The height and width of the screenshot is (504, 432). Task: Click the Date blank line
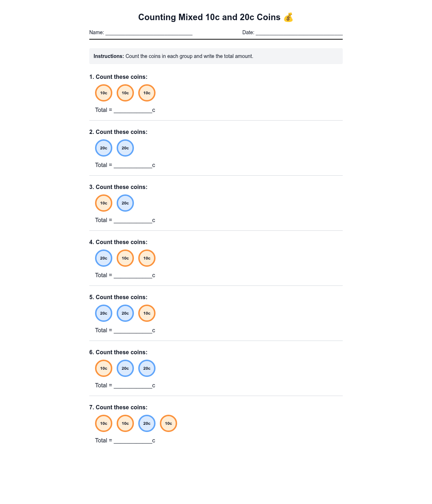point(299,32)
